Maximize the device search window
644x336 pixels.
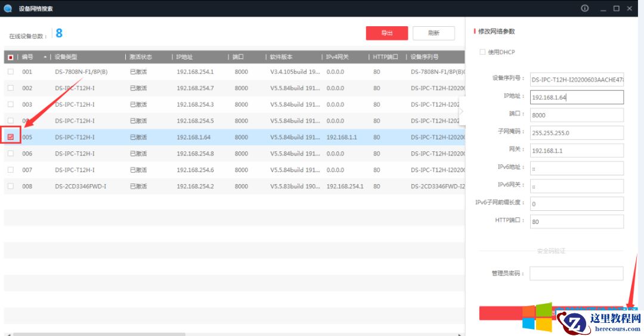616,8
